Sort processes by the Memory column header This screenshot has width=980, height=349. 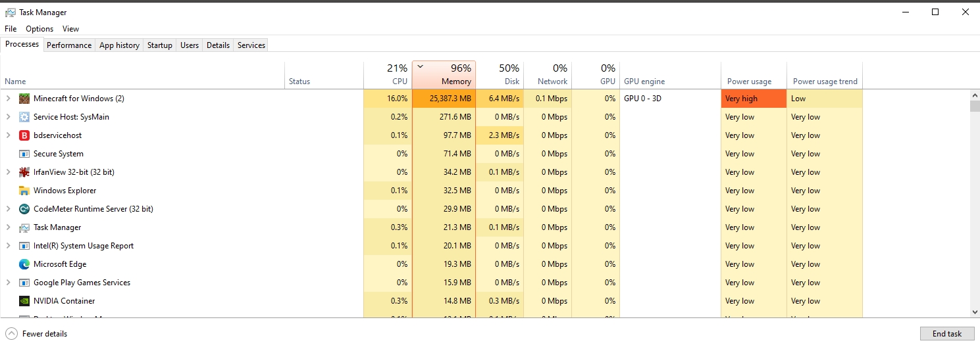[x=444, y=75]
